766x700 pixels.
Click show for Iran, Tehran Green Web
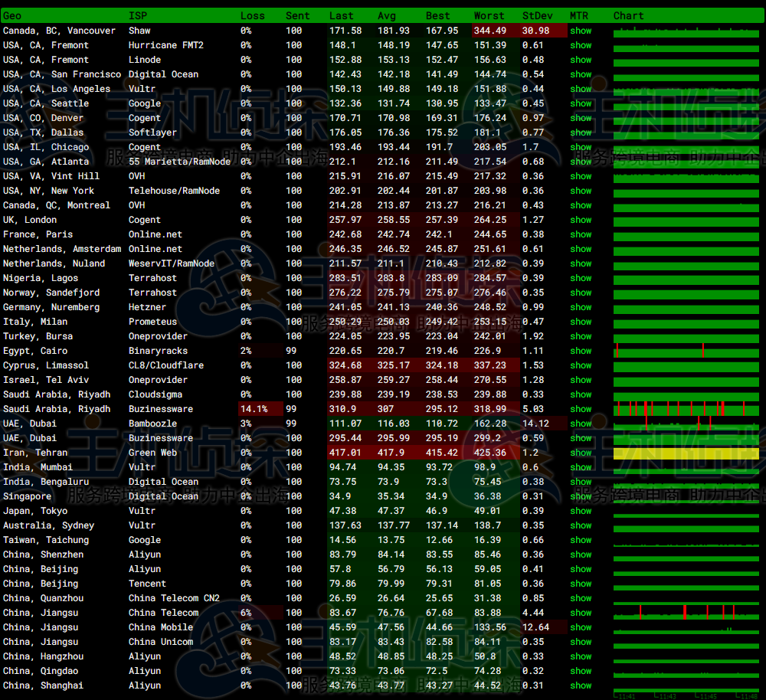tap(581, 453)
